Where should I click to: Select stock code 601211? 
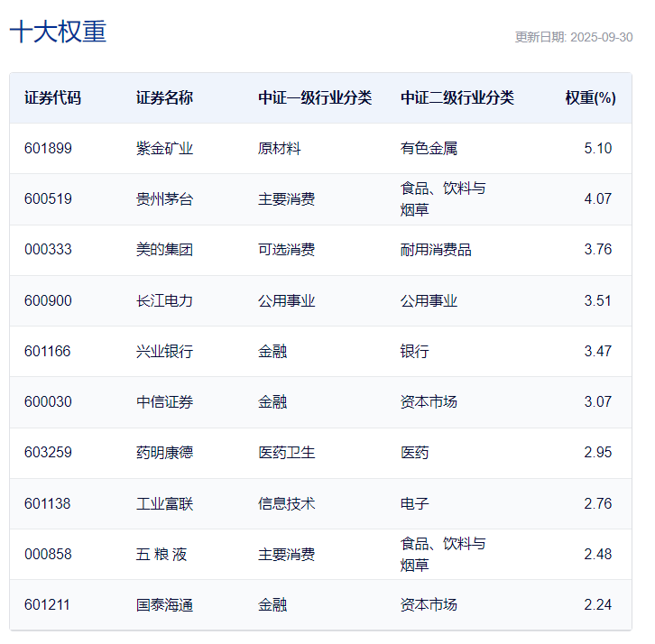pyautogui.click(x=47, y=604)
